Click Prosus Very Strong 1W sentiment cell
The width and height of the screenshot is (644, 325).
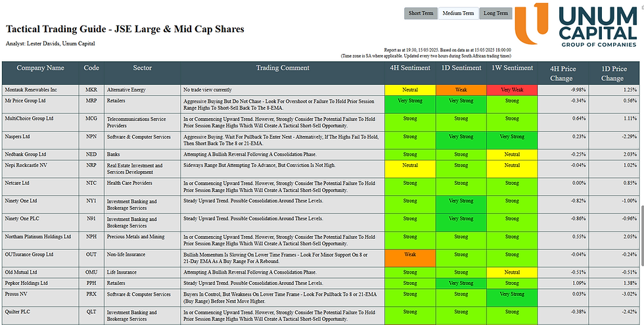pos(512,297)
